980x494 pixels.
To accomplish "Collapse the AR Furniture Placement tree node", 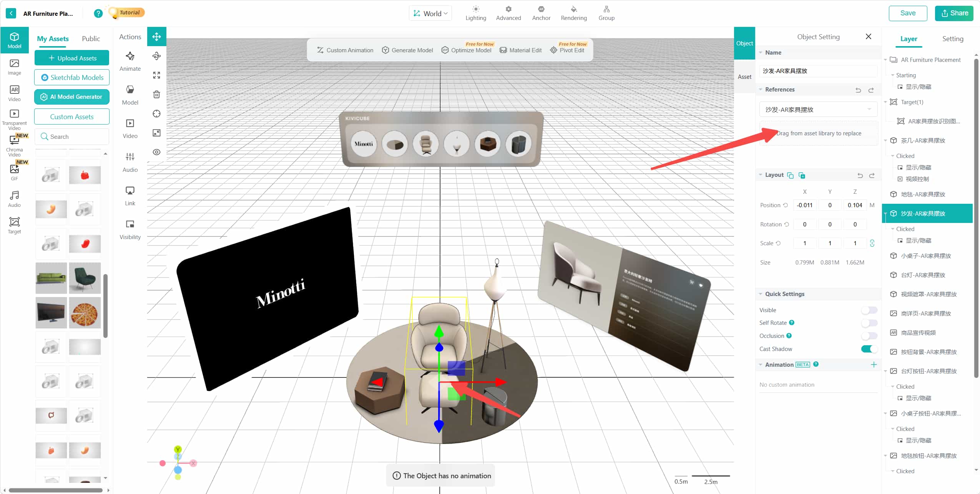I will point(885,60).
